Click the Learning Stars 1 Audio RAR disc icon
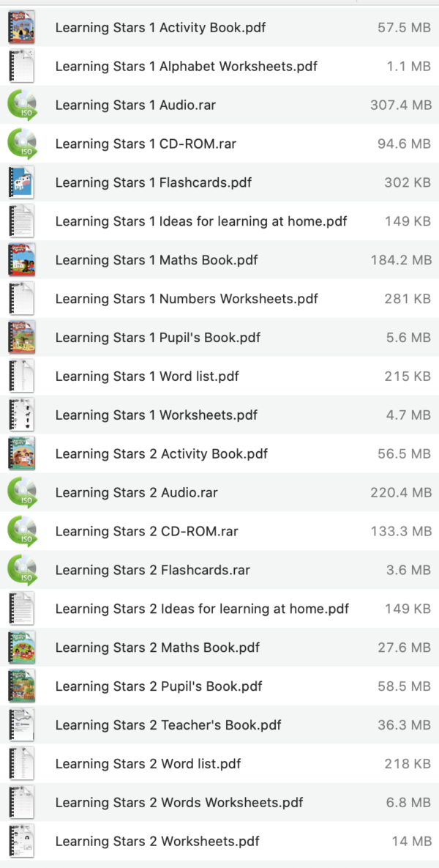Viewport: 439px width, 868px height. point(21,105)
